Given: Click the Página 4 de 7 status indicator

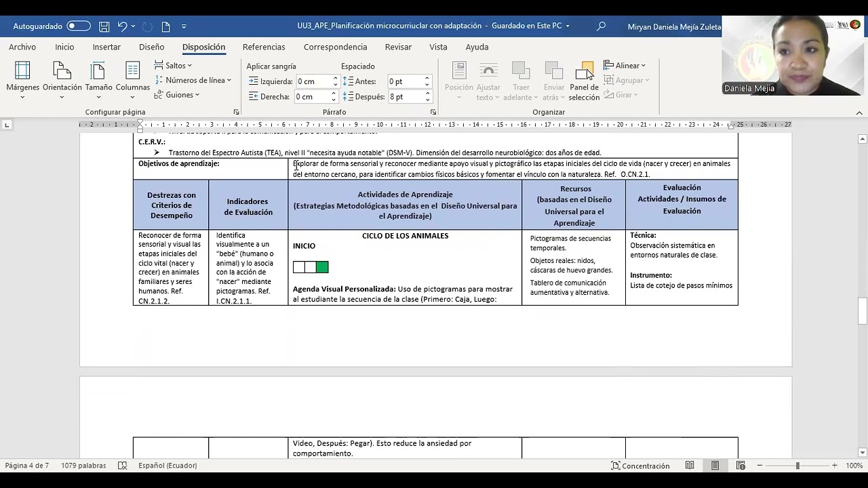Looking at the screenshot, I should 27,466.
